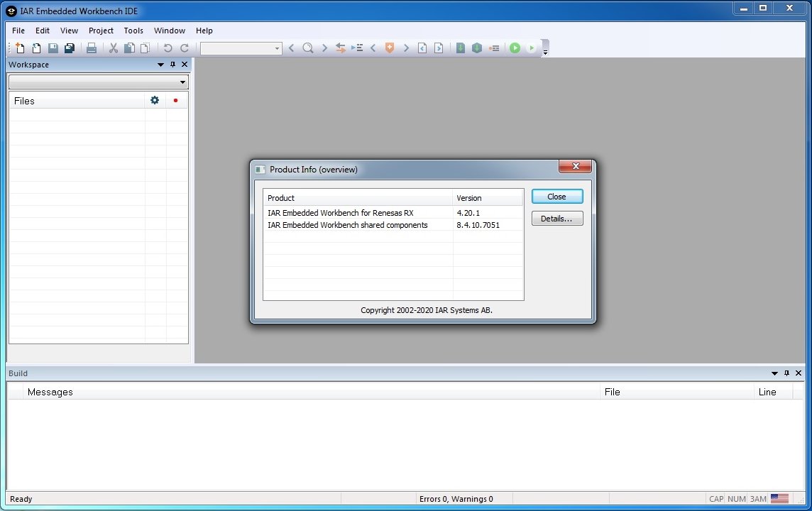Click the Find Previous arrow left of the magnifier
The image size is (812, 511).
pyautogui.click(x=291, y=48)
